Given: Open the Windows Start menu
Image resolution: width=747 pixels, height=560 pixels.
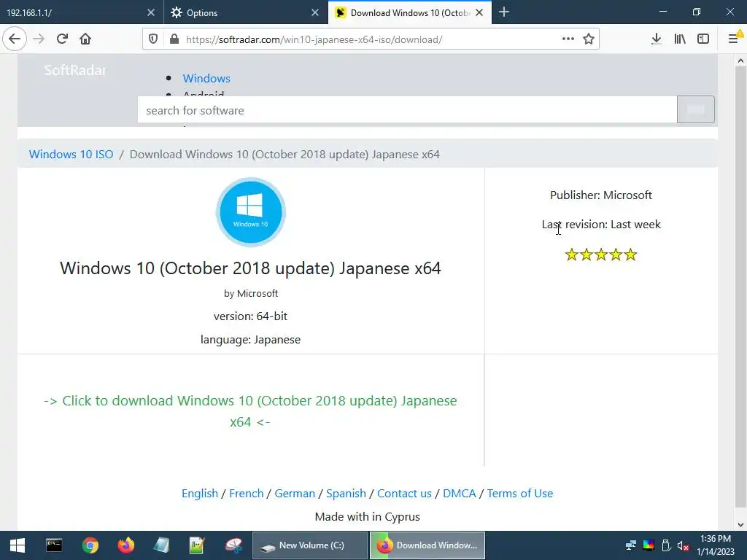Looking at the screenshot, I should (18, 545).
